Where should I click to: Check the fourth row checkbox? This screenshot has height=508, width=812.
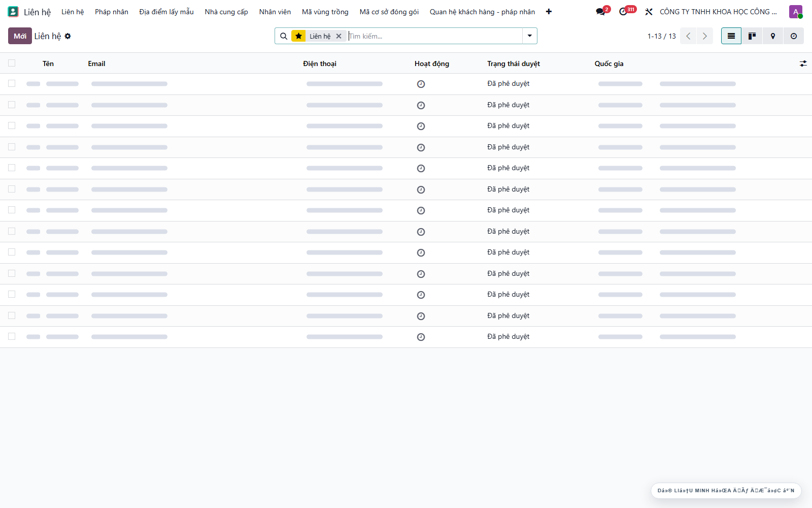tap(12, 147)
